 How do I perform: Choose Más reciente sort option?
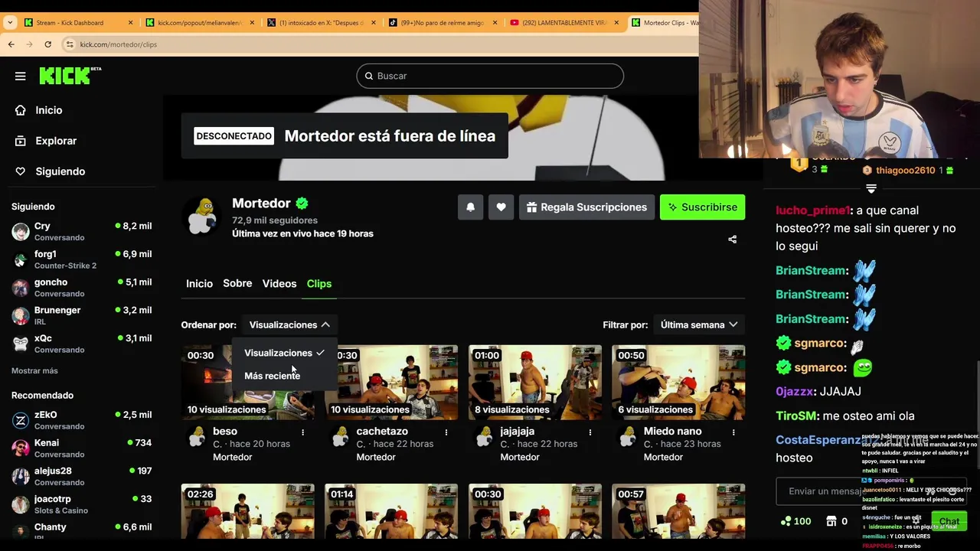point(284,376)
